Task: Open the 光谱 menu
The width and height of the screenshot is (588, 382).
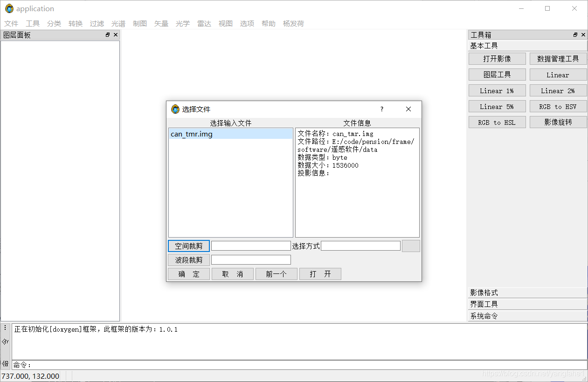Action: [118, 24]
